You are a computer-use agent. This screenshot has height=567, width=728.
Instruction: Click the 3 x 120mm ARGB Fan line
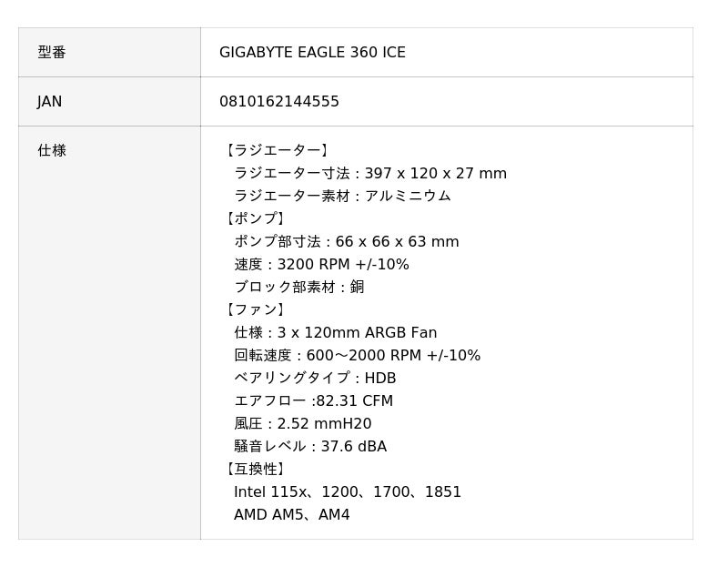(x=335, y=333)
